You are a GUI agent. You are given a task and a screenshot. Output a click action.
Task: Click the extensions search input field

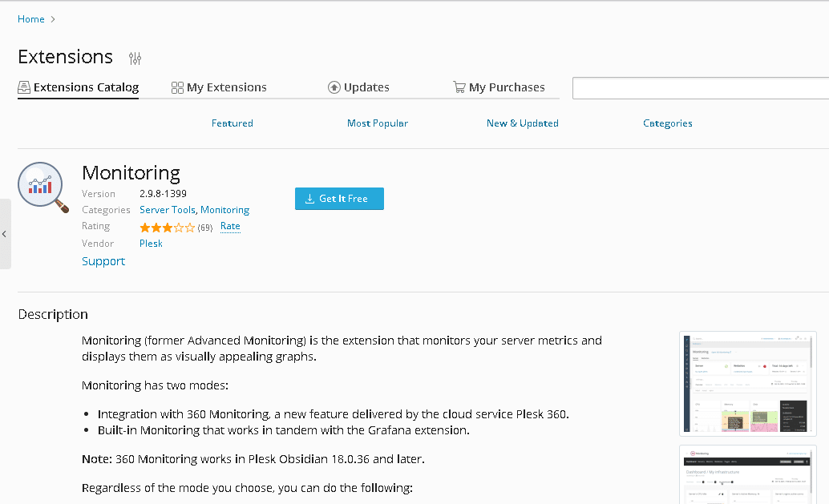[700, 88]
